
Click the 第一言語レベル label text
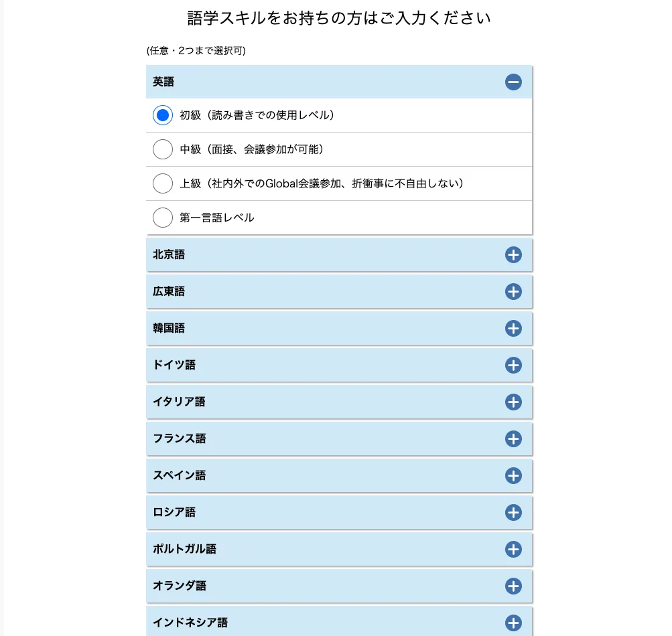217,218
